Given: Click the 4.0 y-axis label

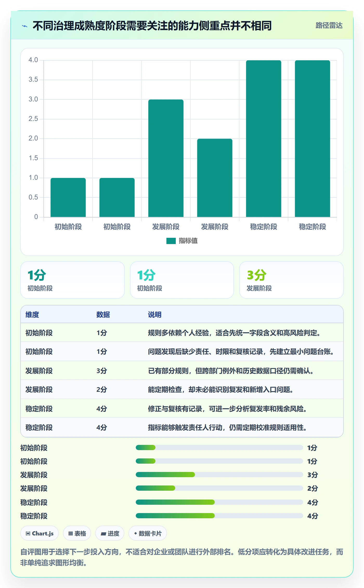Looking at the screenshot, I should (x=33, y=60).
